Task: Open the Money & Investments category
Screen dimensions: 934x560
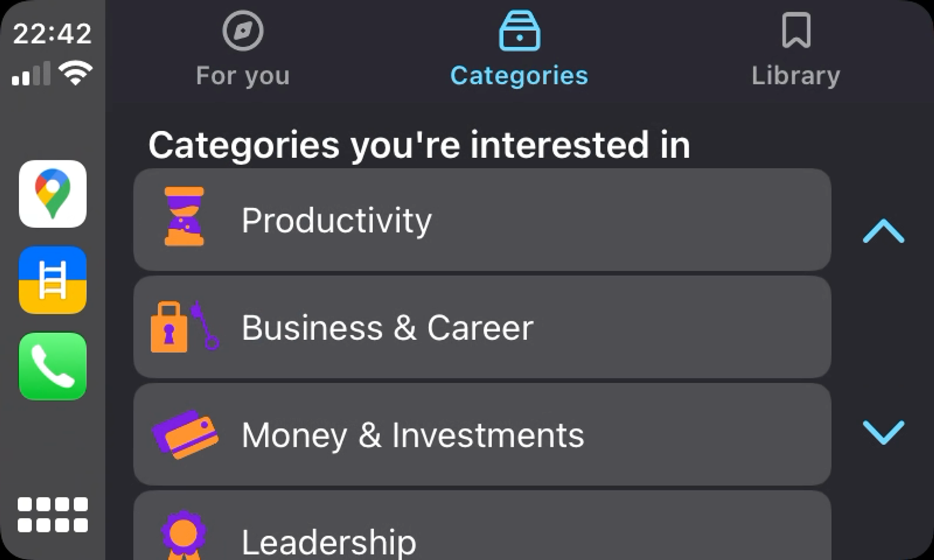Action: [x=482, y=434]
